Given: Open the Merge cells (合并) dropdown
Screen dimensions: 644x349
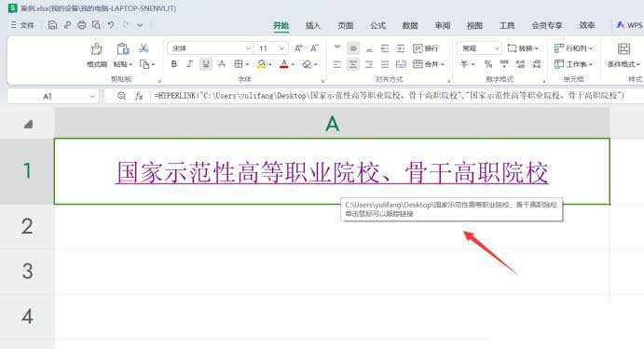Looking at the screenshot, I should [x=429, y=64].
